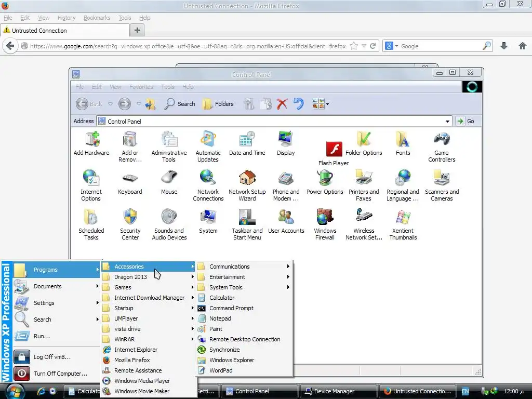532x399 pixels.
Task: Open Scanners and Cameras icon
Action: point(442,185)
